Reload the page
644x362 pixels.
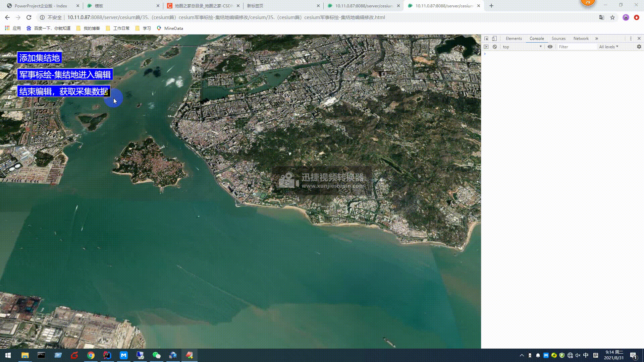pyautogui.click(x=29, y=17)
